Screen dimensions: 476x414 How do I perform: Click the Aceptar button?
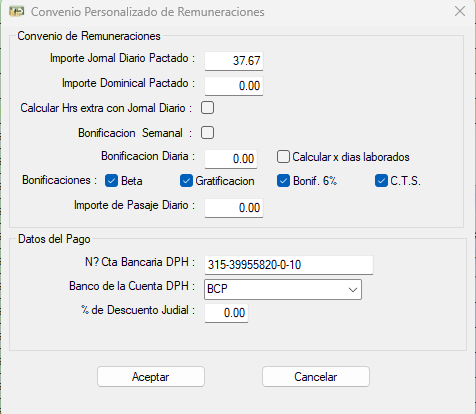[151, 377]
